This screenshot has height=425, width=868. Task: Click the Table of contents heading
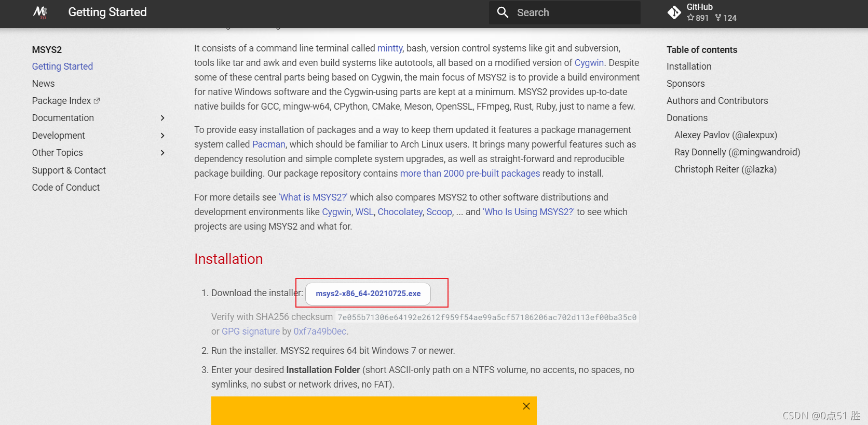pos(702,50)
